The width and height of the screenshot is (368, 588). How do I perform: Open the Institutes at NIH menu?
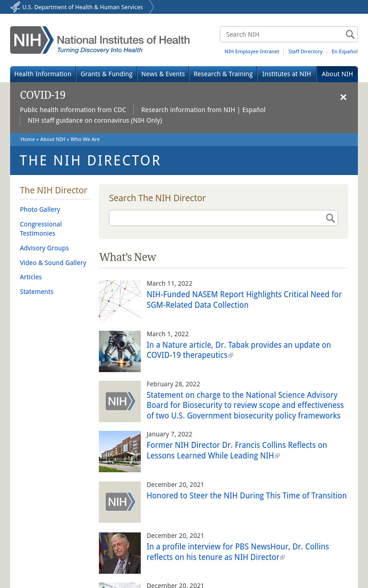click(287, 74)
